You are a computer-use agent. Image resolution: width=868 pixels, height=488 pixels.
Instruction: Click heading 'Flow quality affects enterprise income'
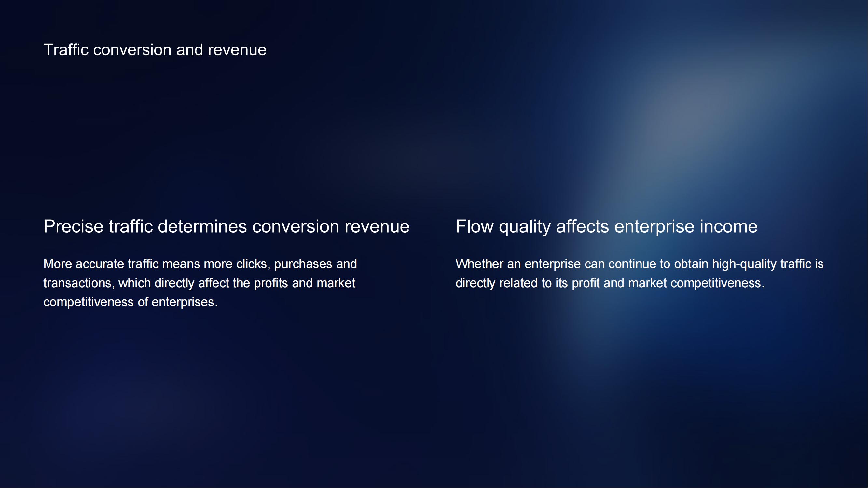tap(607, 226)
